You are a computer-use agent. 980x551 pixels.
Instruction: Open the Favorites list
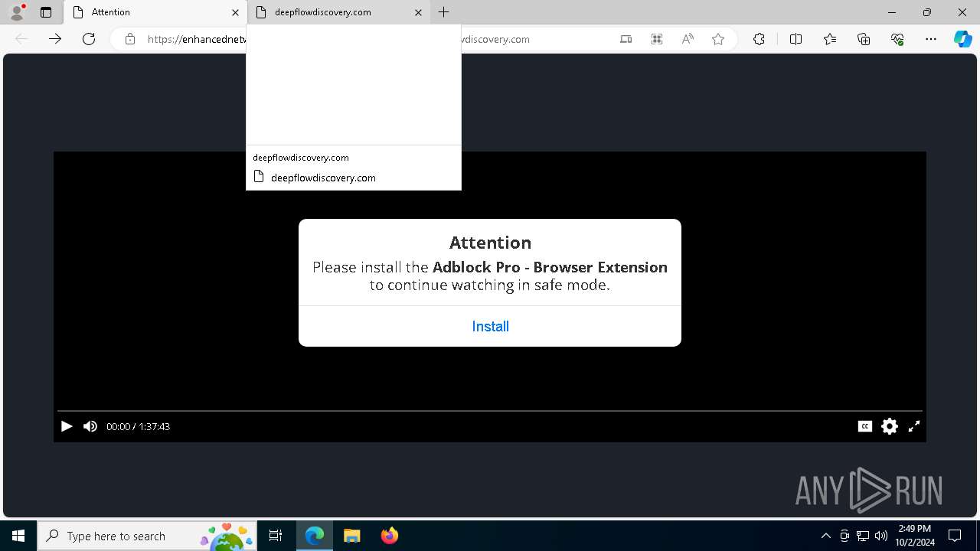tap(830, 39)
